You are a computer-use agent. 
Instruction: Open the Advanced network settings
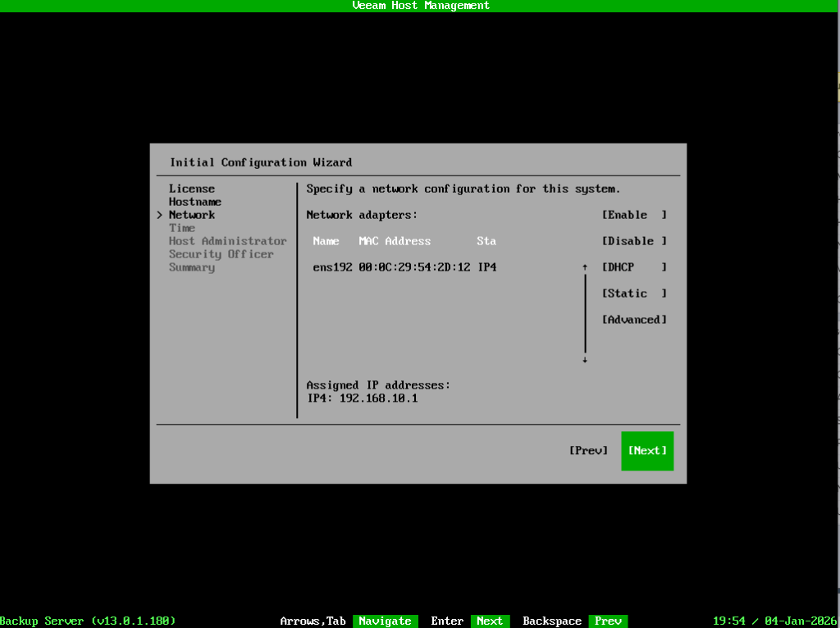tap(634, 320)
